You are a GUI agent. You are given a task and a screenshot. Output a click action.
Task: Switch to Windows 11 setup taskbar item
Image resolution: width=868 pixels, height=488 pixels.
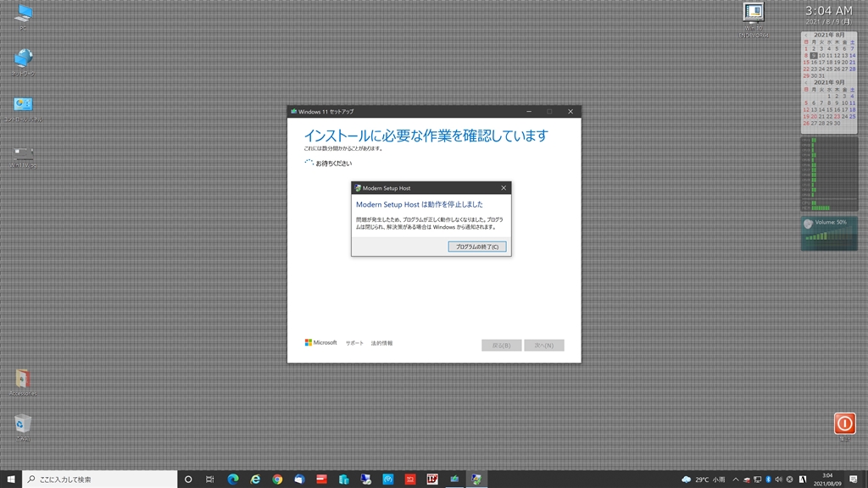click(454, 480)
